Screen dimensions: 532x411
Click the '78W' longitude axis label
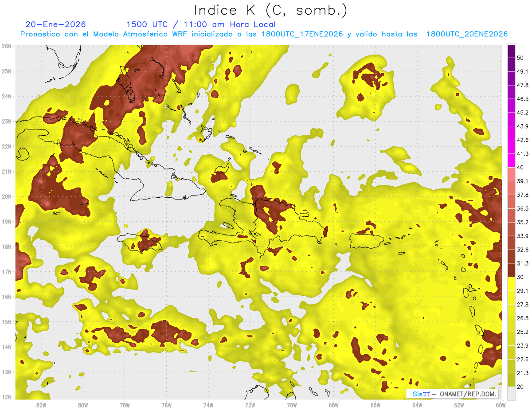pyautogui.click(x=125, y=405)
